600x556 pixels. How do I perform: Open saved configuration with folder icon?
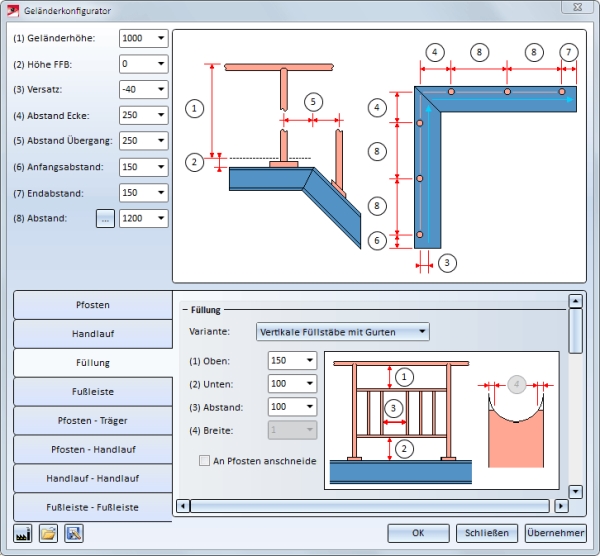pyautogui.click(x=48, y=533)
